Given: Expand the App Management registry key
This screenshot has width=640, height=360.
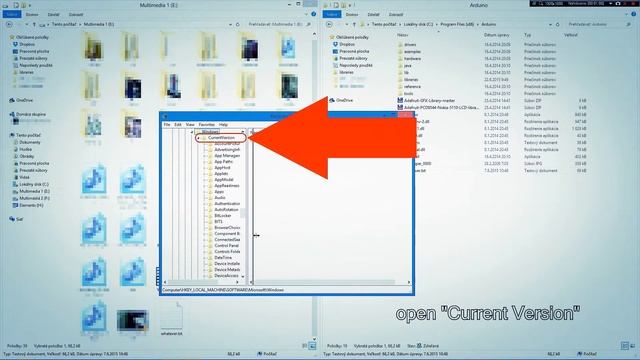Looking at the screenshot, I should (205, 156).
